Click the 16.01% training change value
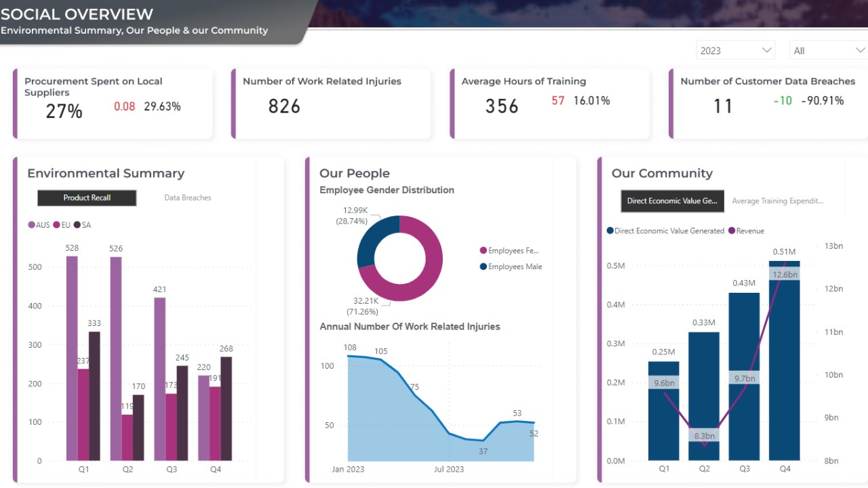Viewport: 868px width, 488px height. [591, 100]
